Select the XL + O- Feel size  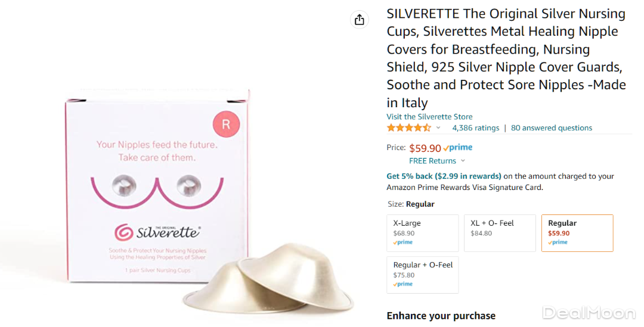pos(500,233)
